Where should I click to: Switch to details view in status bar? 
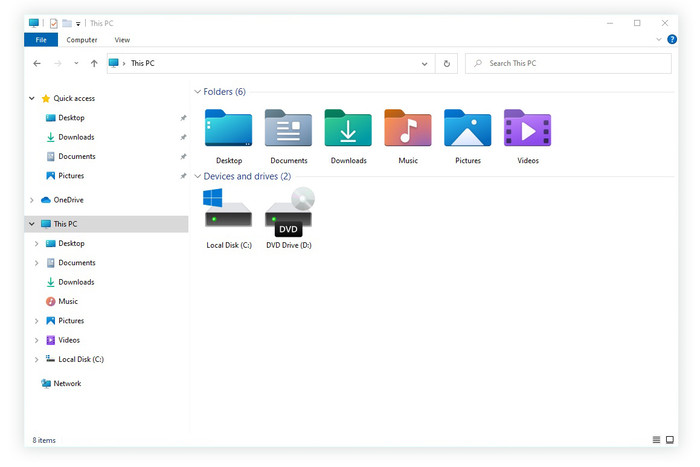tap(656, 440)
